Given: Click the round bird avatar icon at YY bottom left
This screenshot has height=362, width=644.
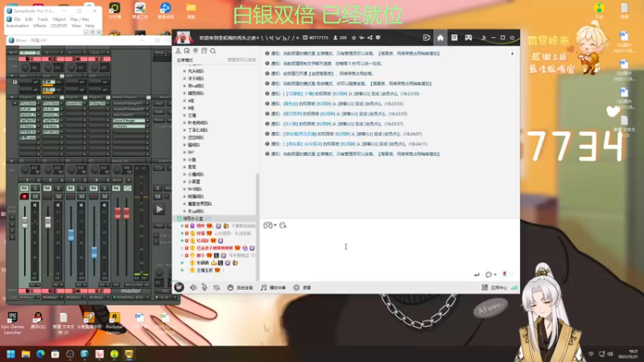Looking at the screenshot, I should pyautogui.click(x=179, y=287).
